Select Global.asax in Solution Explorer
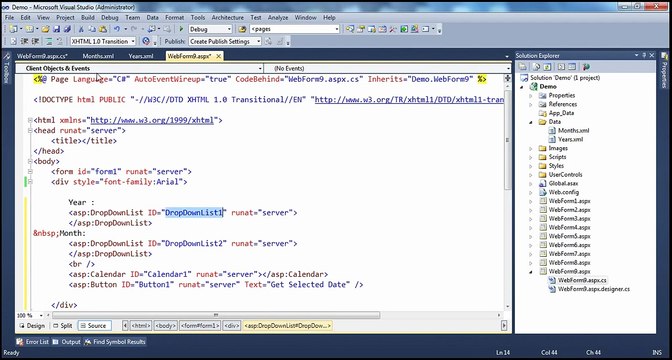 (563, 183)
